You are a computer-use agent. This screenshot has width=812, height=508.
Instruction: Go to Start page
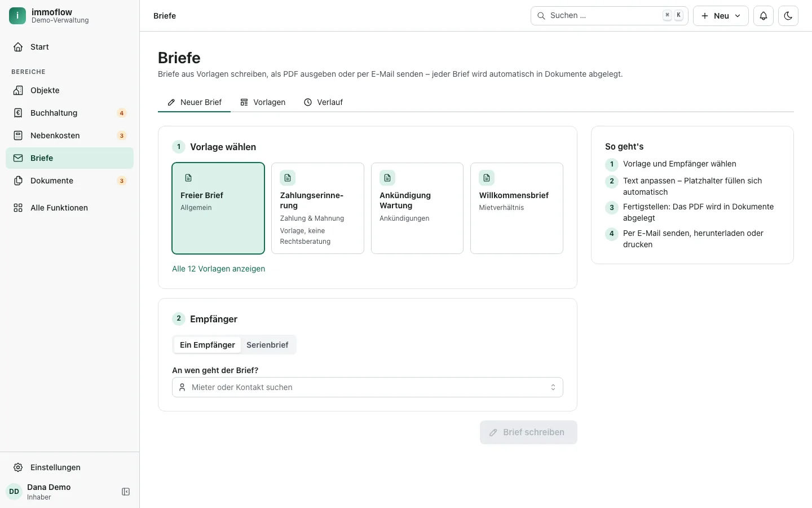pos(69,47)
